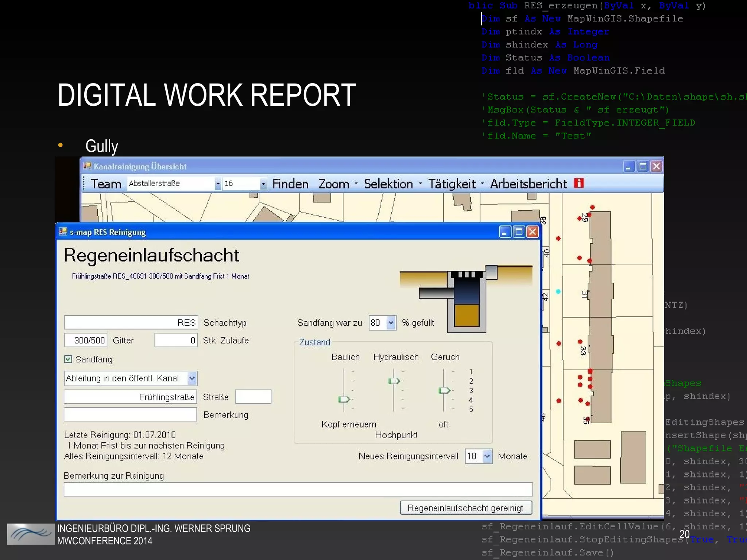Click the Zustand group label
The image size is (747, 560).
pos(314,342)
